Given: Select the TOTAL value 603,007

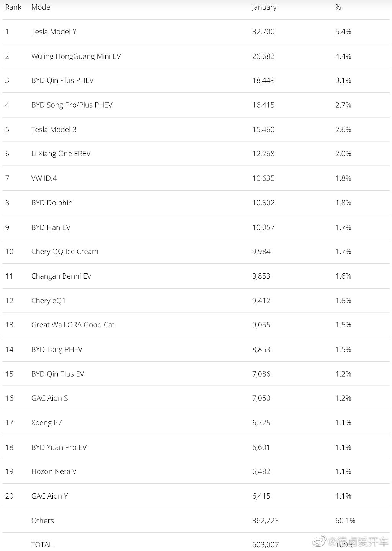Looking at the screenshot, I should pos(265,544).
